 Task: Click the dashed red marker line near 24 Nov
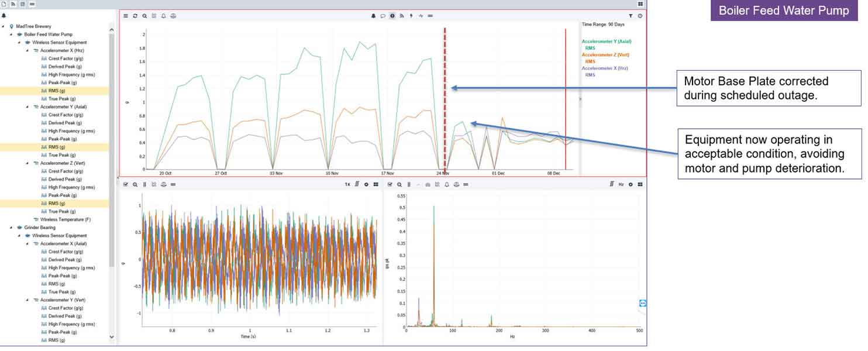[x=445, y=99]
